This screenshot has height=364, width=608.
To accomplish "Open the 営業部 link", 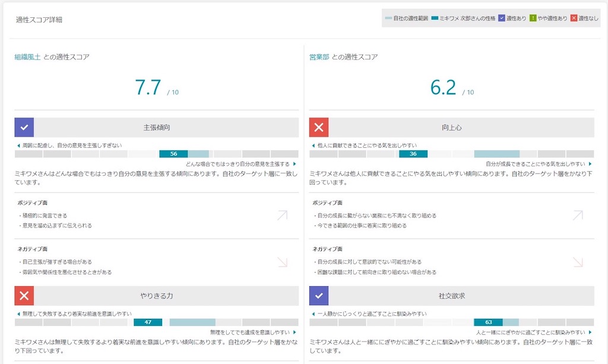I will (x=319, y=57).
